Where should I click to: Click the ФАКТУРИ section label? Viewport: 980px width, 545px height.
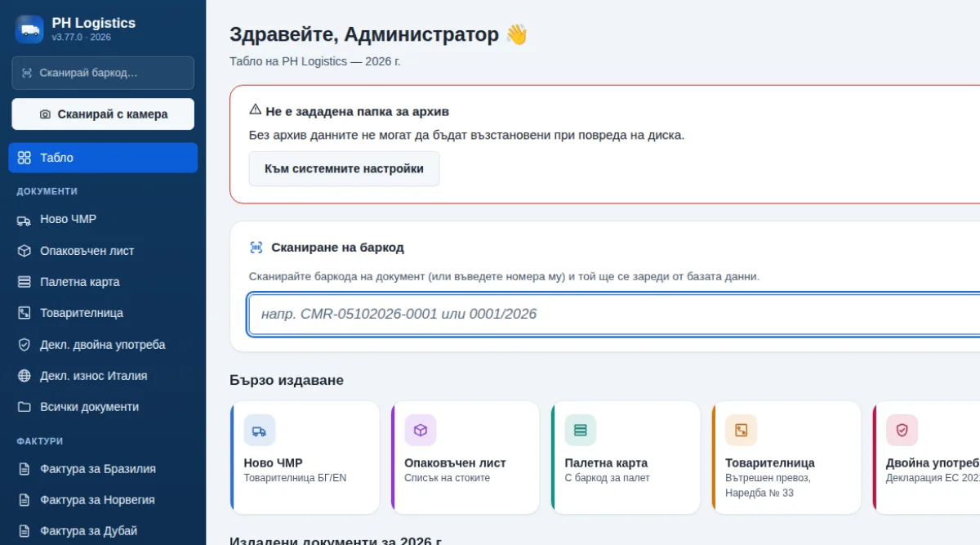(40, 441)
